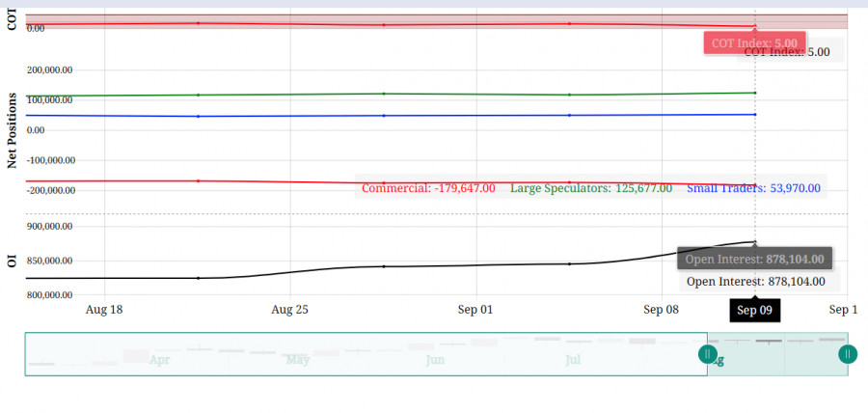This screenshot has height=413, width=868.
Task: Click the -100,000.00 y-axis label
Action: coord(50,160)
